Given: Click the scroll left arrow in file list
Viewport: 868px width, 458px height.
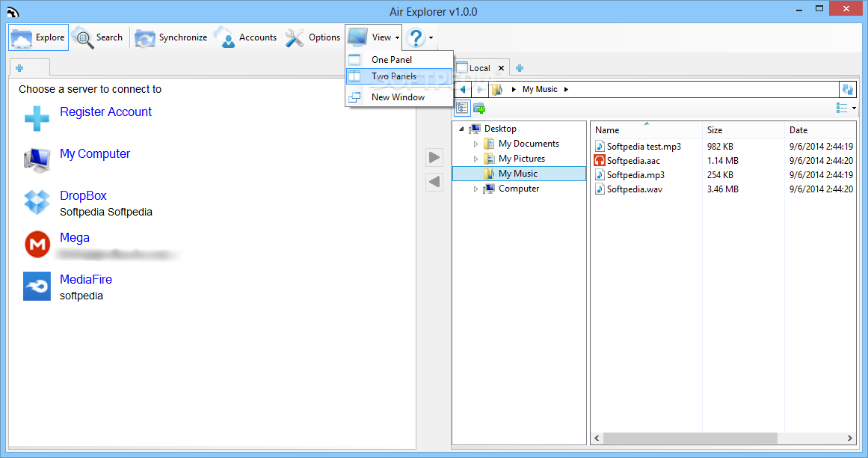Looking at the screenshot, I should pos(597,438).
